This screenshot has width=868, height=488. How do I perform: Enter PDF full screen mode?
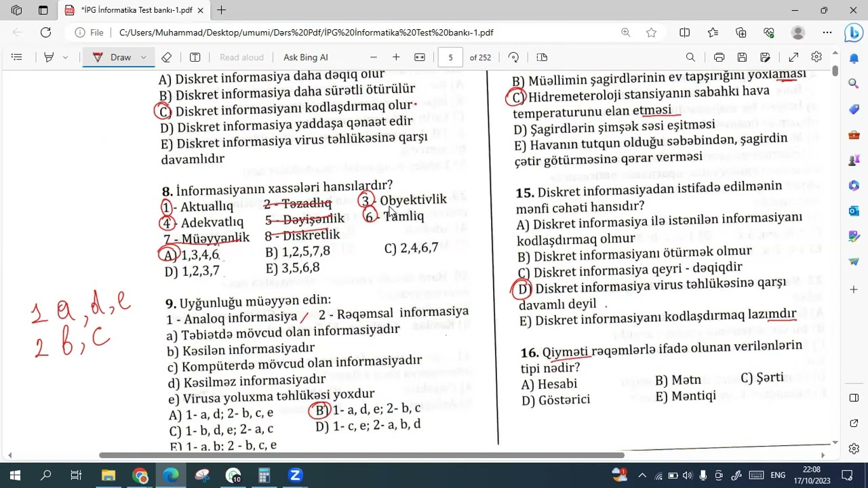(793, 58)
